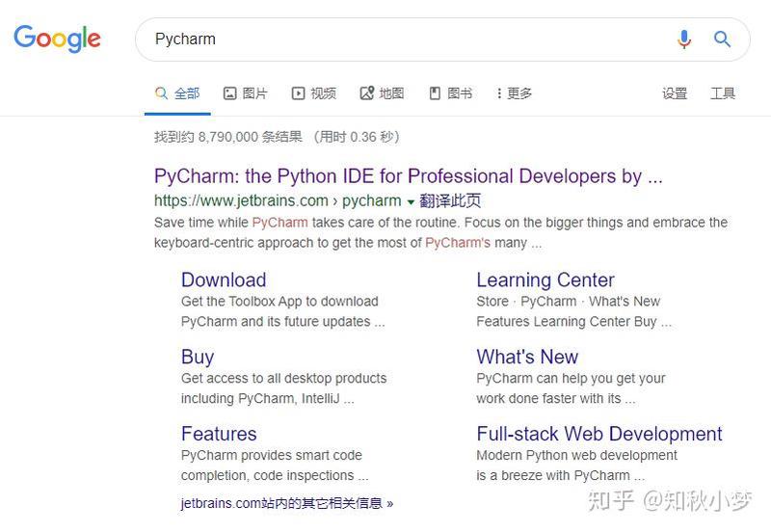The image size is (771, 532).
Task: Open the Download sitelink
Action: coord(224,279)
